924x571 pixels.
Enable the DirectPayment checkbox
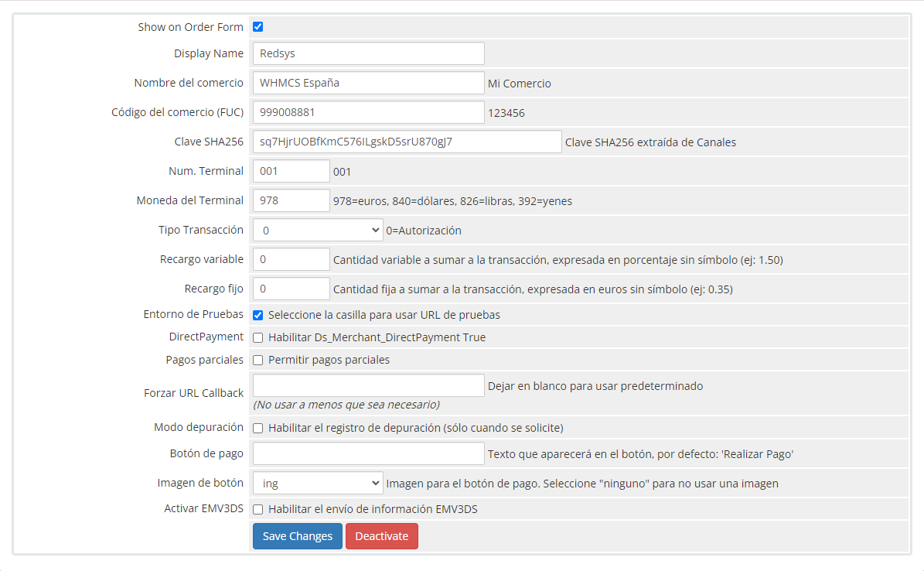(x=258, y=337)
